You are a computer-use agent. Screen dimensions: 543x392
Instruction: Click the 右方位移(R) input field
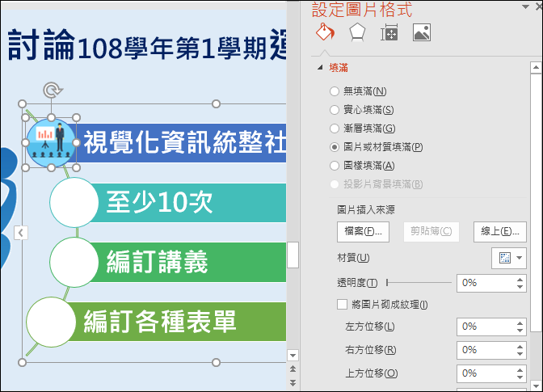coord(486,350)
